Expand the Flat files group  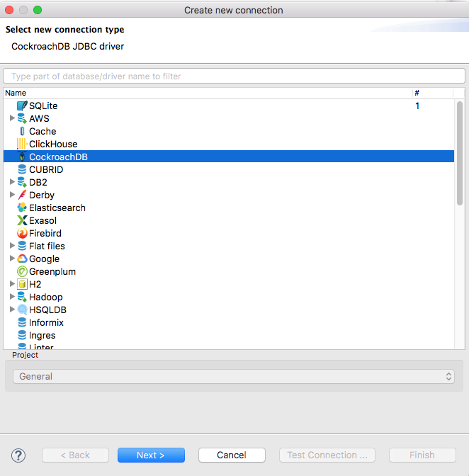click(x=12, y=246)
